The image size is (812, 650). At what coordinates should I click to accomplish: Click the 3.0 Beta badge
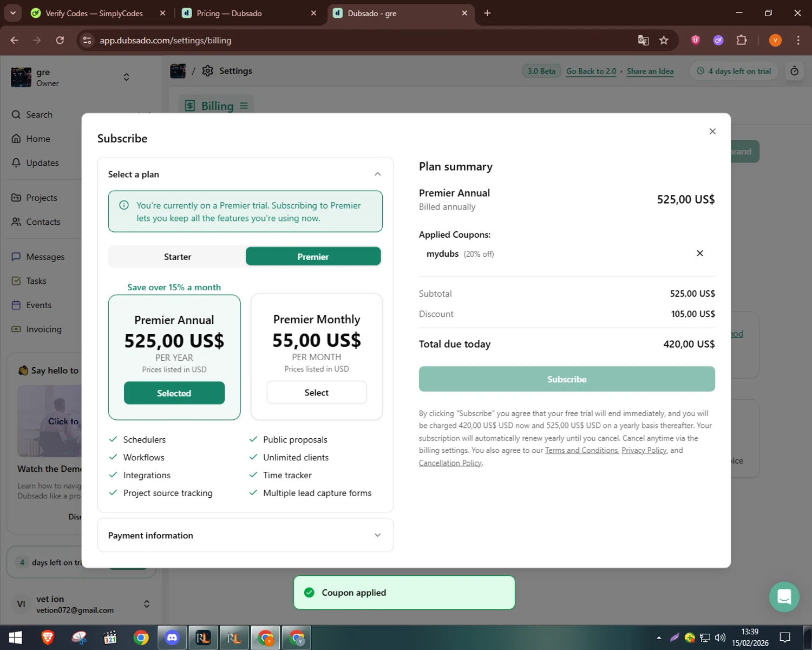(541, 71)
